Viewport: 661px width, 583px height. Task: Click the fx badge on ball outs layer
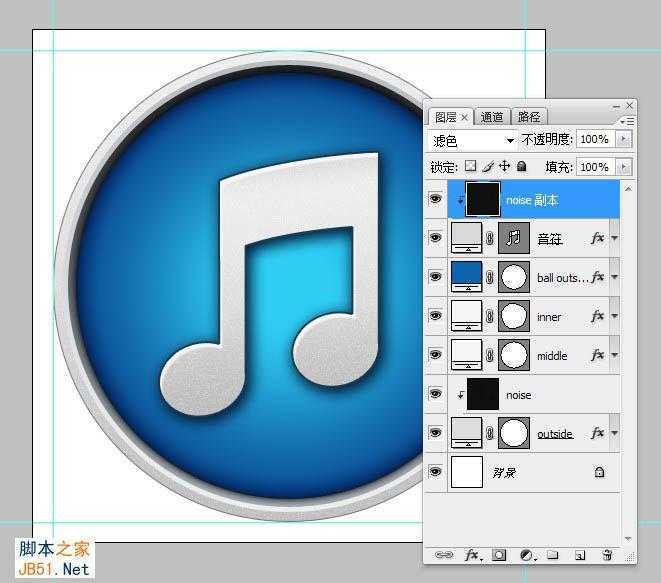point(597,277)
